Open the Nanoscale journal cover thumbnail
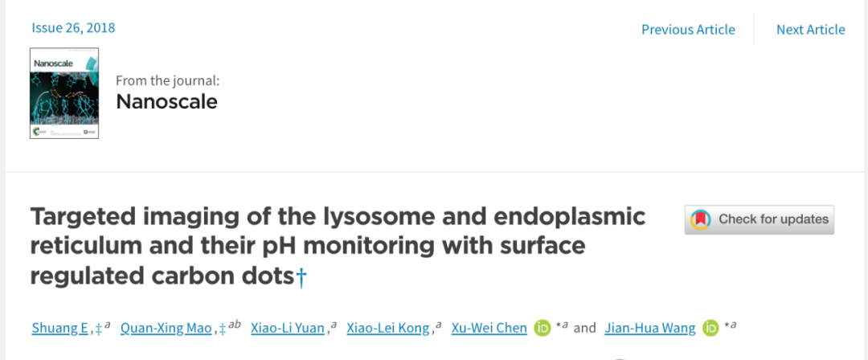868x360 pixels. pos(64,93)
